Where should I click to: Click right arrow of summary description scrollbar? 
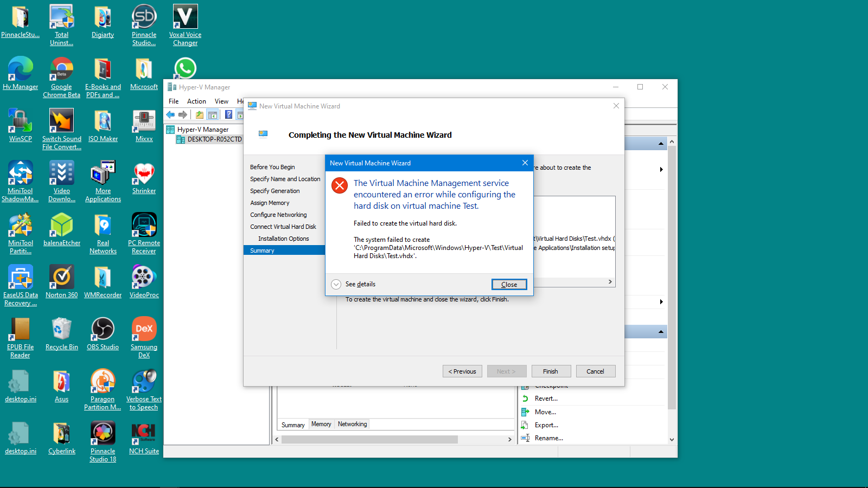coord(610,282)
